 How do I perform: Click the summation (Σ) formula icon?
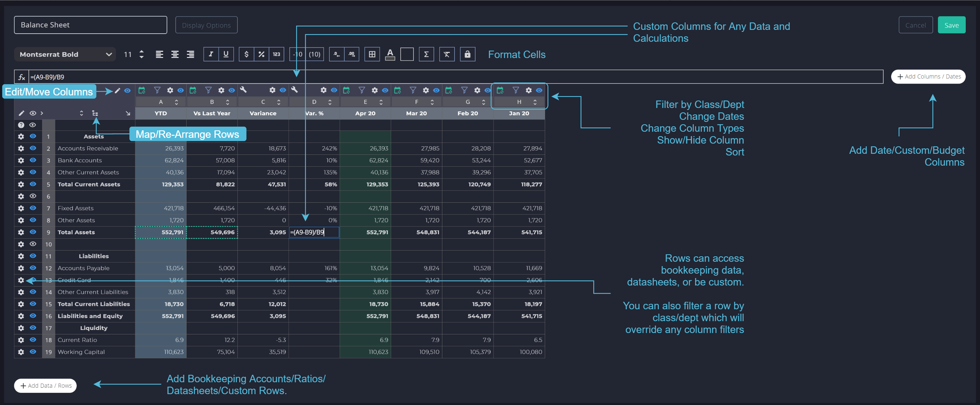(426, 54)
